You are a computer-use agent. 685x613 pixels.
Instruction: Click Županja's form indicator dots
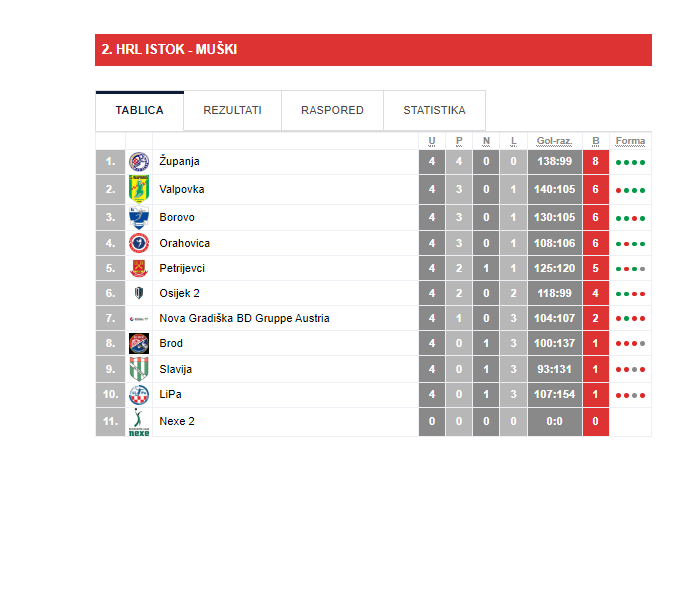coord(630,163)
